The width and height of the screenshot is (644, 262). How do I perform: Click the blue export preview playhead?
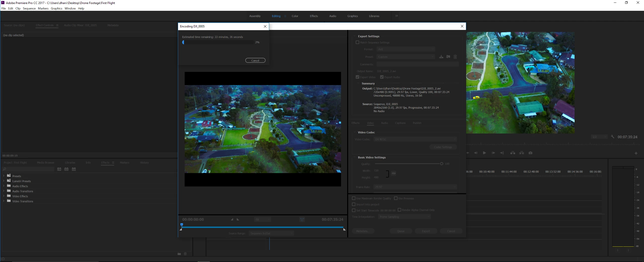[x=182, y=225]
